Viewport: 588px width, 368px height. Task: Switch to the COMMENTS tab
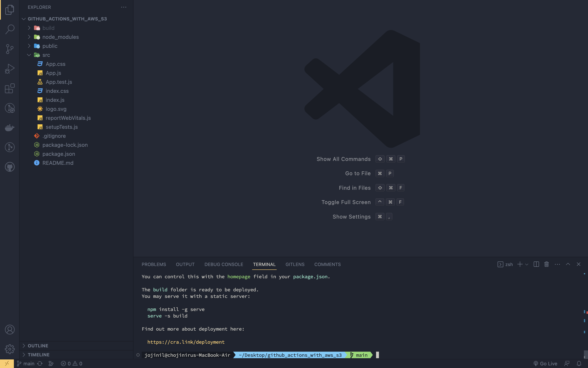pyautogui.click(x=327, y=264)
